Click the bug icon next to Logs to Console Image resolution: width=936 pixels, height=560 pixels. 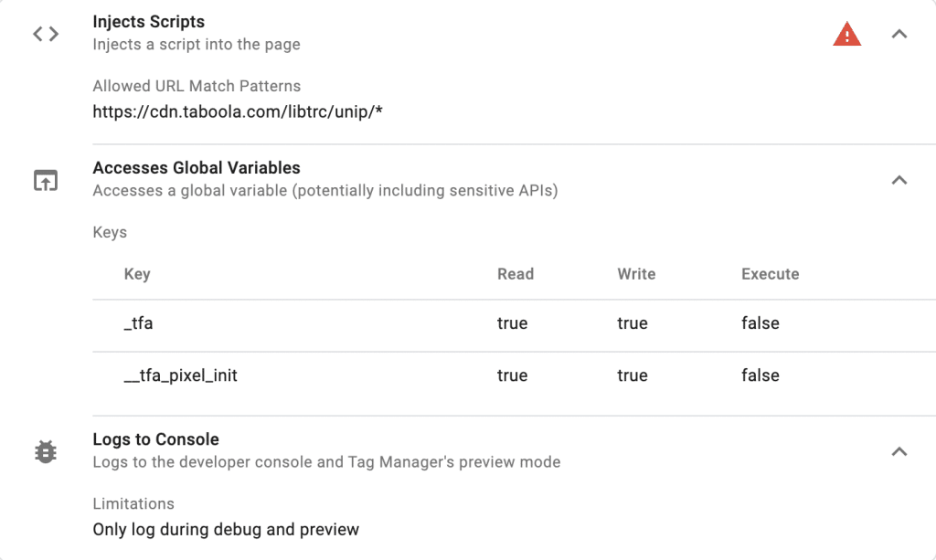click(x=44, y=450)
